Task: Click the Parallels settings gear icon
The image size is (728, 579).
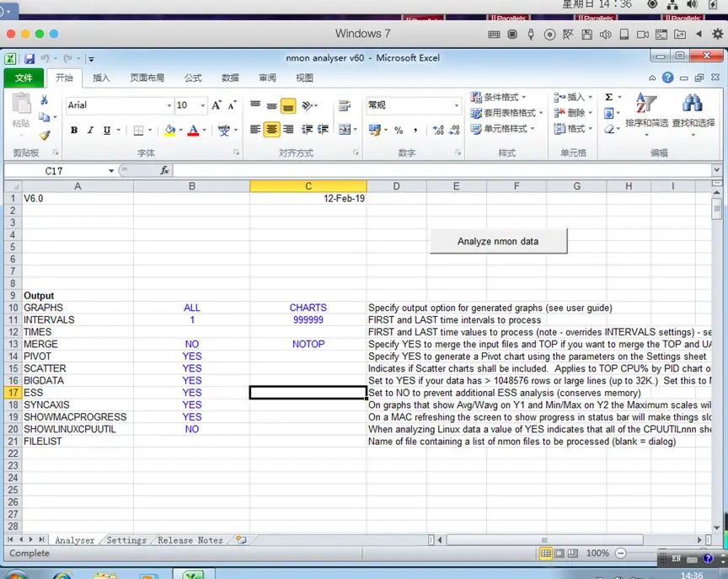Action: (717, 34)
